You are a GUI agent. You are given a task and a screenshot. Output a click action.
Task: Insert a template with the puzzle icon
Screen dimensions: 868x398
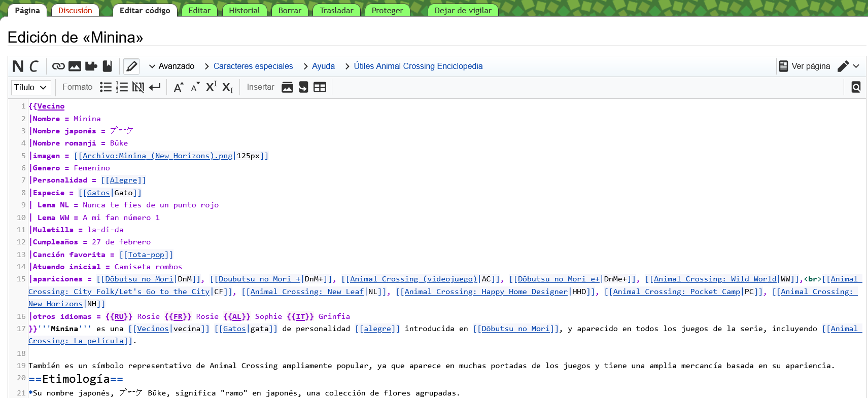pyautogui.click(x=91, y=66)
